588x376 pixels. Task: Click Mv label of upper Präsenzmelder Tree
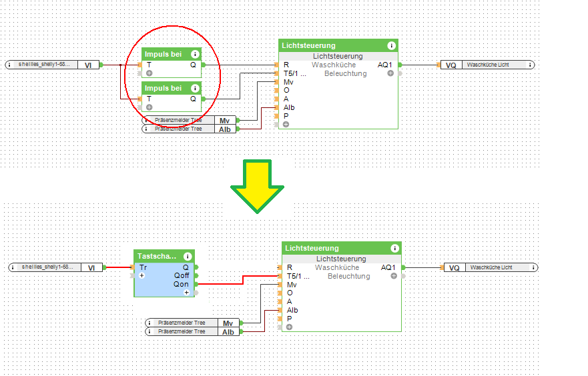tap(225, 121)
